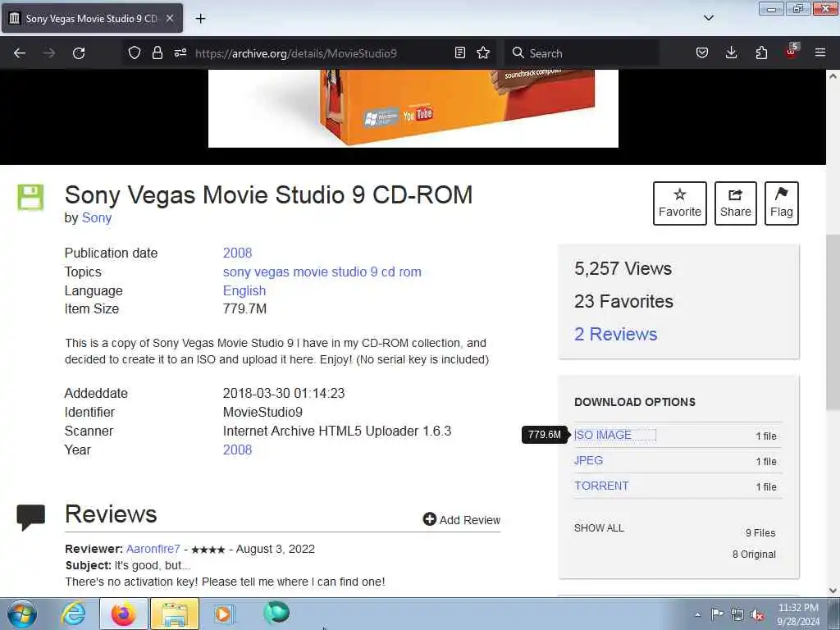Image resolution: width=840 pixels, height=630 pixels.
Task: Close the Sony Vegas Movie Studio tab
Action: point(169,18)
